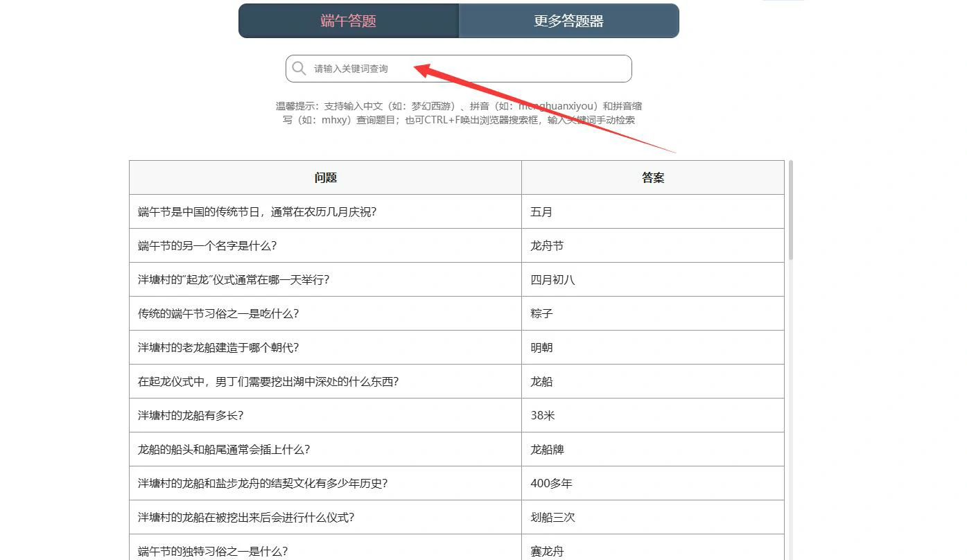Open the 更多答题器 tab
Viewport: 967px width, 560px height.
tap(568, 21)
